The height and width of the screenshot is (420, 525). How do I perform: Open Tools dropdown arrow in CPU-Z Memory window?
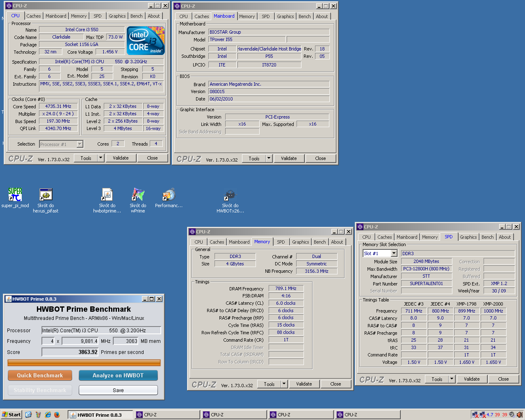point(284,384)
